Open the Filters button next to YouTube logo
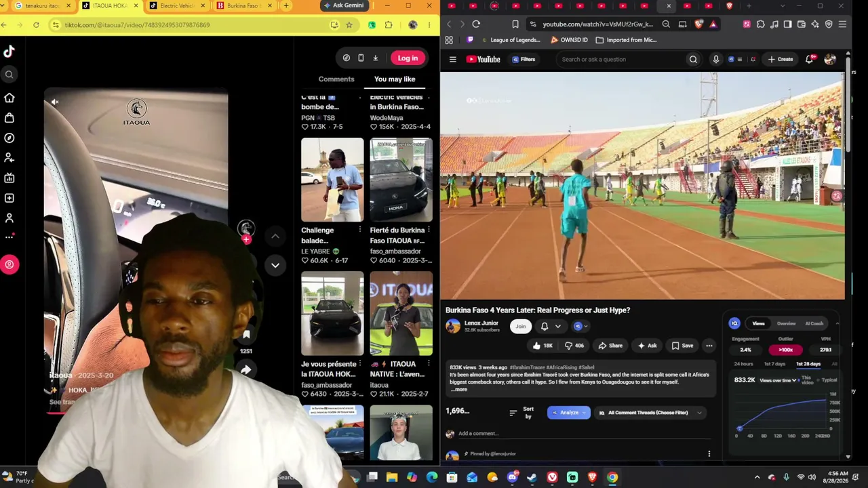The height and width of the screenshot is (488, 868). coord(524,60)
